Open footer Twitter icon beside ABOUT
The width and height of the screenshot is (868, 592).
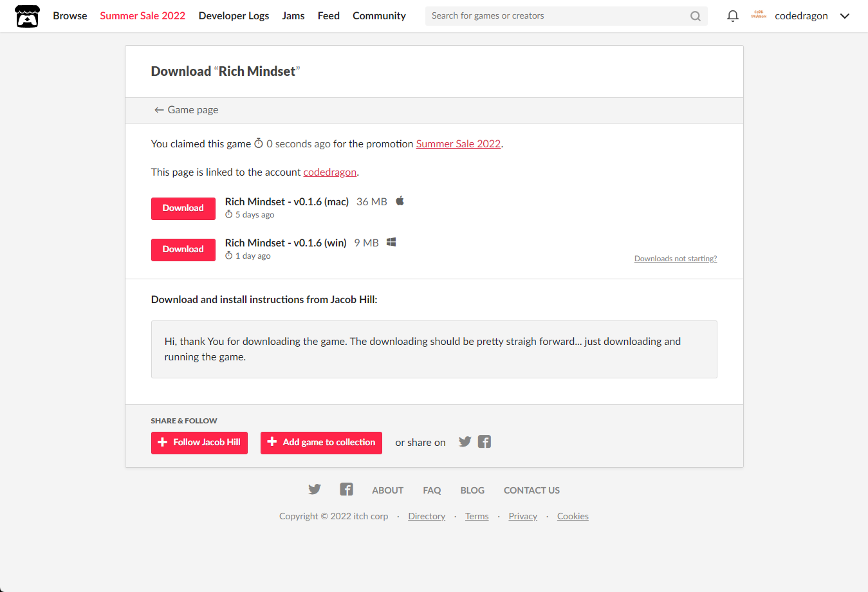click(x=315, y=490)
